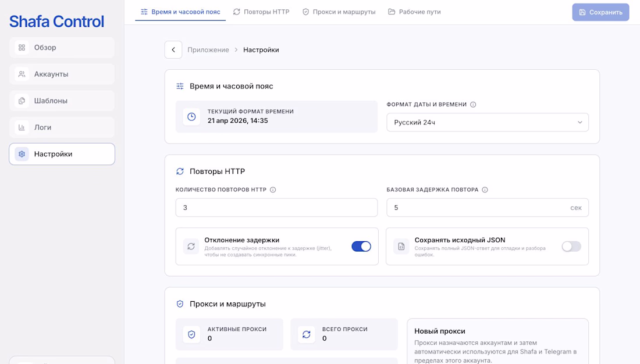Click the Шаблоны copy icon

click(22, 101)
